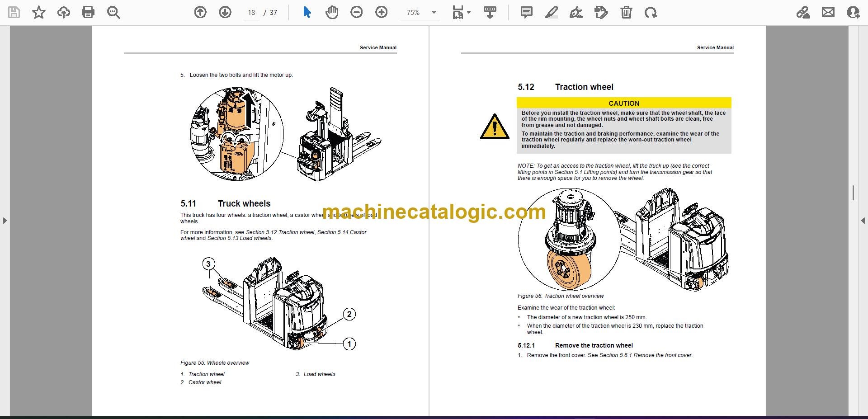Click the total page count 37

[274, 13]
